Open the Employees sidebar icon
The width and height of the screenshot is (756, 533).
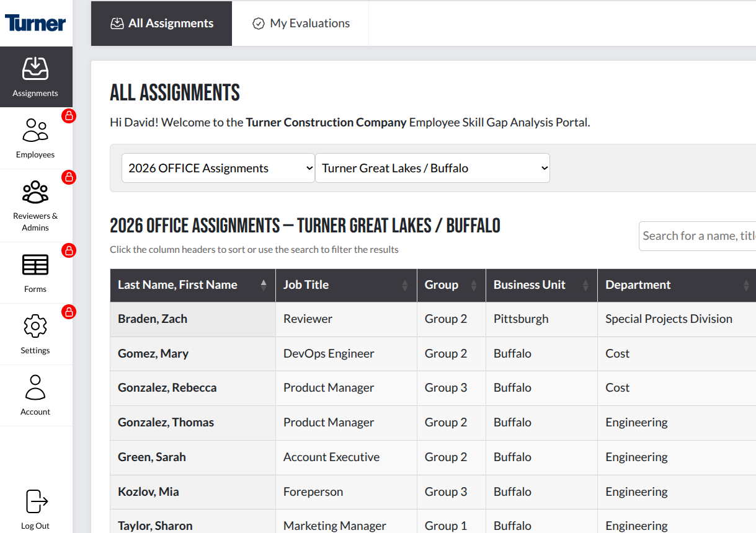(35, 130)
